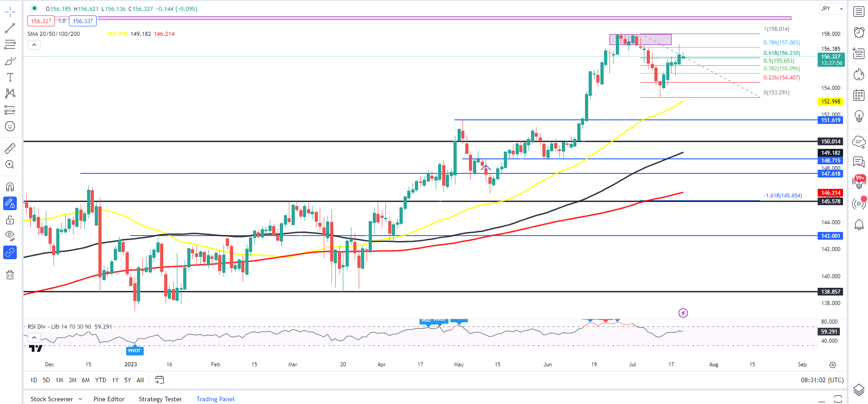868x404 pixels.
Task: Open the public chats cloud icon
Action: point(859,141)
